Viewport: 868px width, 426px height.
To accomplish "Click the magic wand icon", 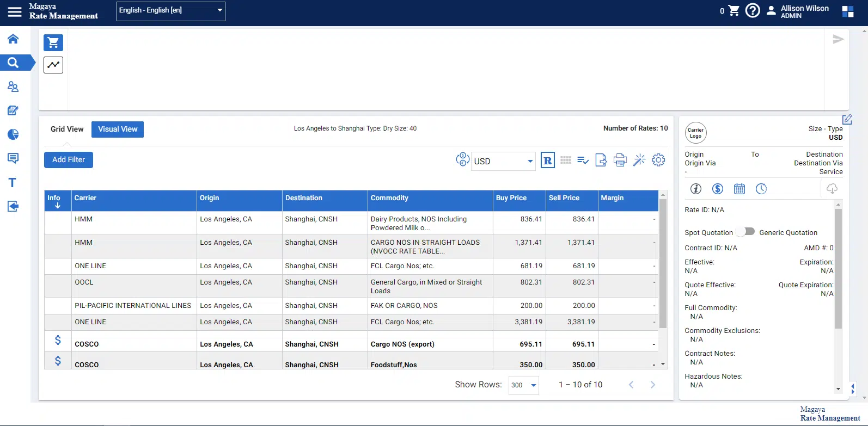I will (x=639, y=160).
